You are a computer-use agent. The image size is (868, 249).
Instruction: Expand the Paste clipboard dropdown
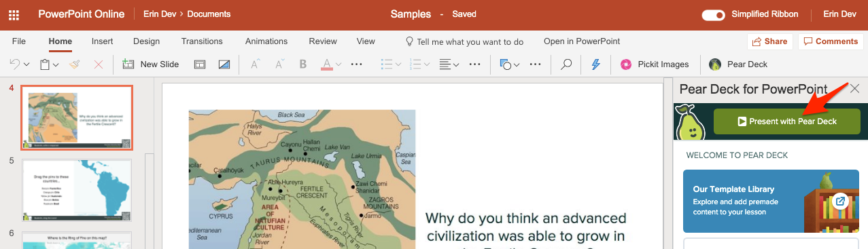coord(56,64)
